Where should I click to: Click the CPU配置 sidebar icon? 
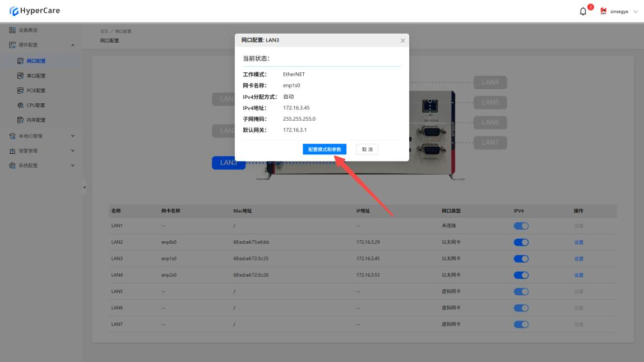click(x=21, y=106)
